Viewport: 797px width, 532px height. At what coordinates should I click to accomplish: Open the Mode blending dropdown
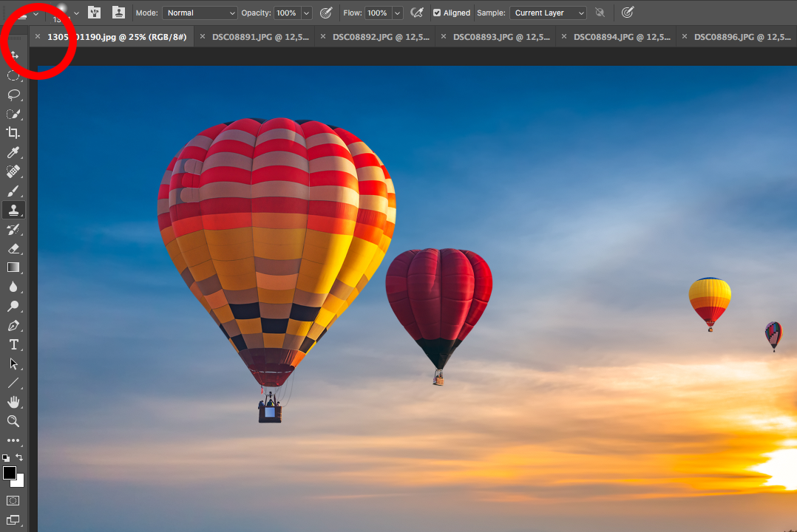(x=200, y=13)
